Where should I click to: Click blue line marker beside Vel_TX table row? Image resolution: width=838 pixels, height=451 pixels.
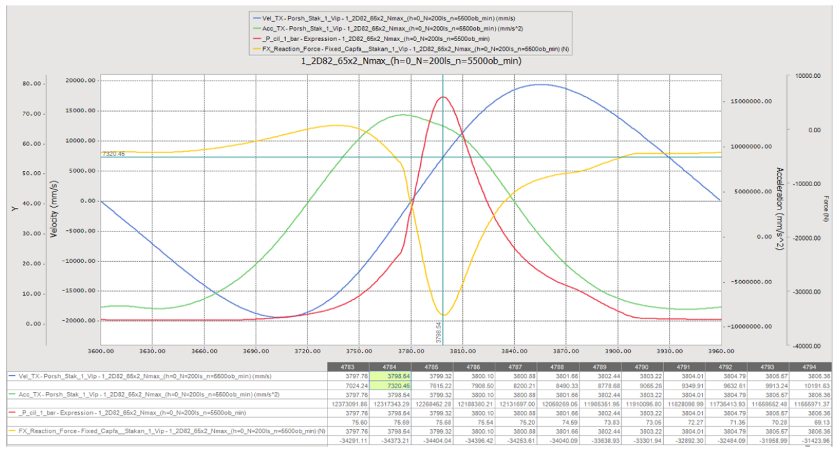pyautogui.click(x=12, y=376)
